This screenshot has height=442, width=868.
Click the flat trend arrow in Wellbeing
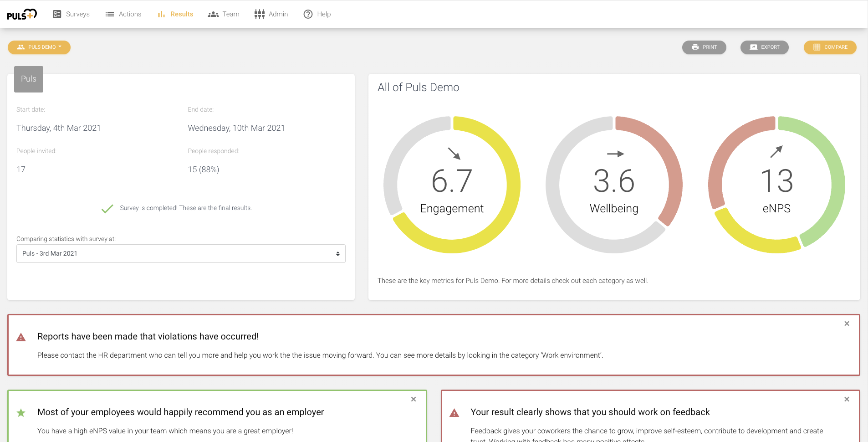(x=616, y=154)
